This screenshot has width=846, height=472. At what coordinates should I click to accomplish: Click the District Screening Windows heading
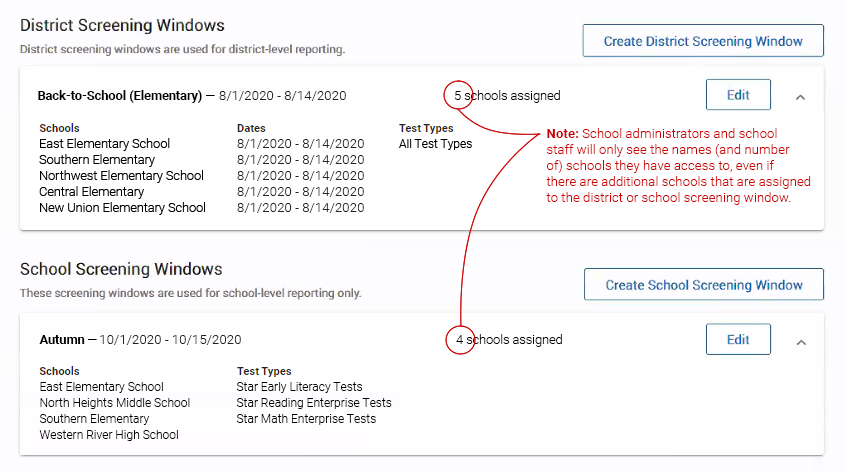point(122,25)
